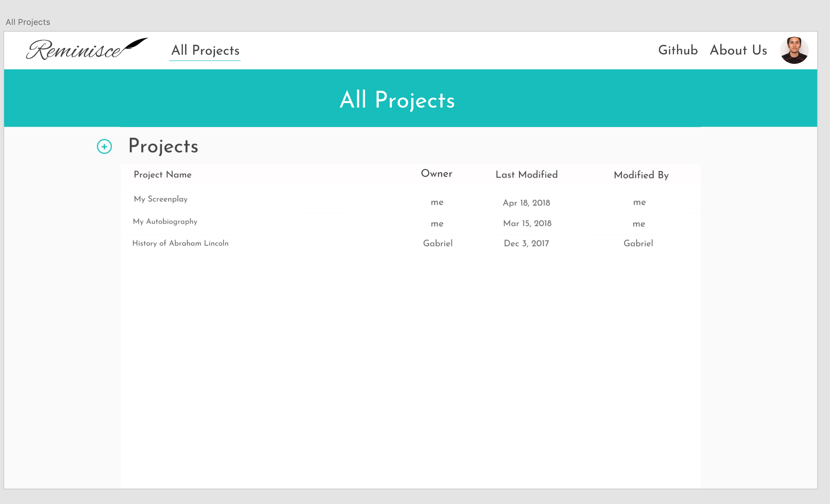Select the owner 'Gabriel' on the Lincoln row
The width and height of the screenshot is (830, 504).
[438, 243]
